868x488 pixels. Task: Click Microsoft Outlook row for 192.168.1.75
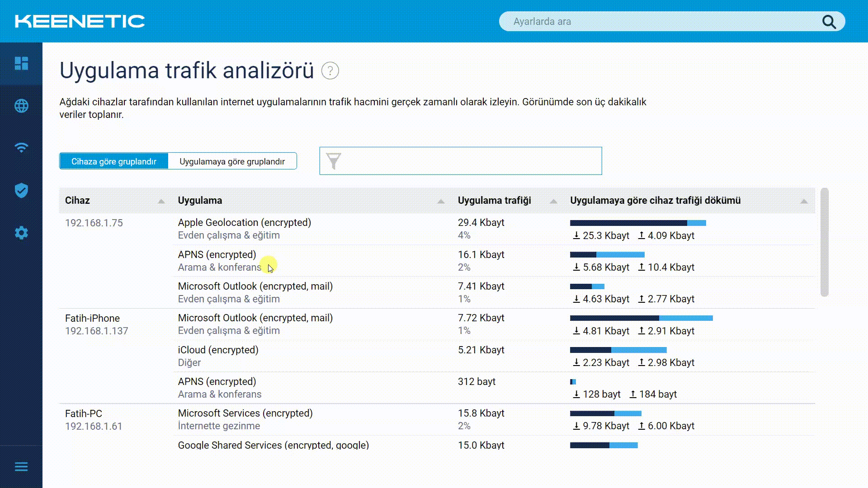tap(255, 286)
